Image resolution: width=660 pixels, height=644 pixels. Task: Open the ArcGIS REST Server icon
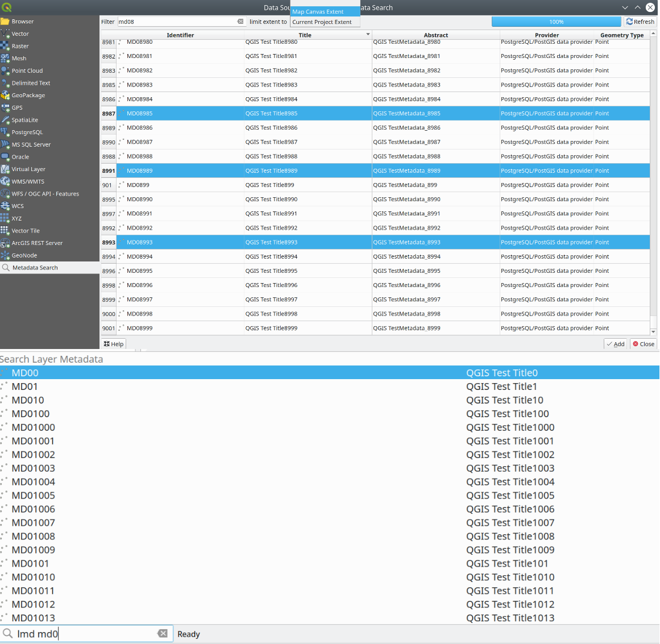pos(6,243)
